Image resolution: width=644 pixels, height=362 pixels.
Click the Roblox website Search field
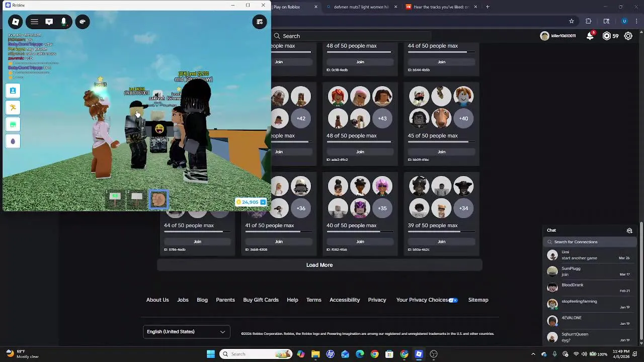pyautogui.click(x=352, y=36)
